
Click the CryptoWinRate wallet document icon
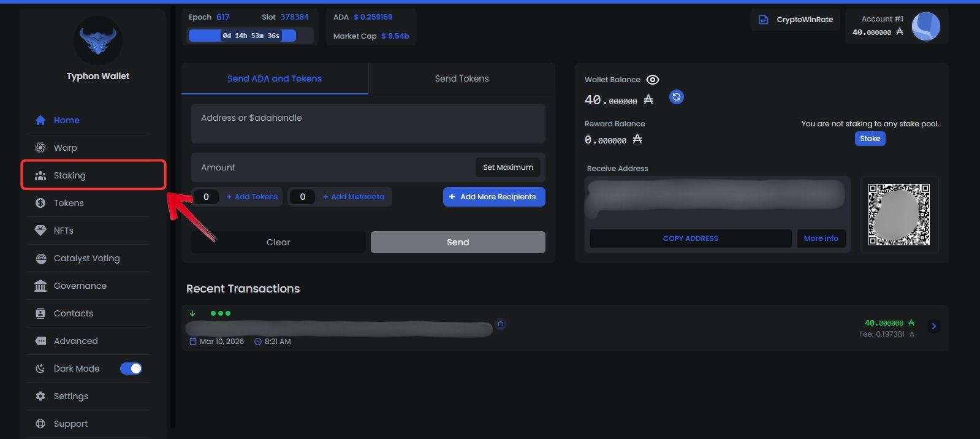coord(764,20)
